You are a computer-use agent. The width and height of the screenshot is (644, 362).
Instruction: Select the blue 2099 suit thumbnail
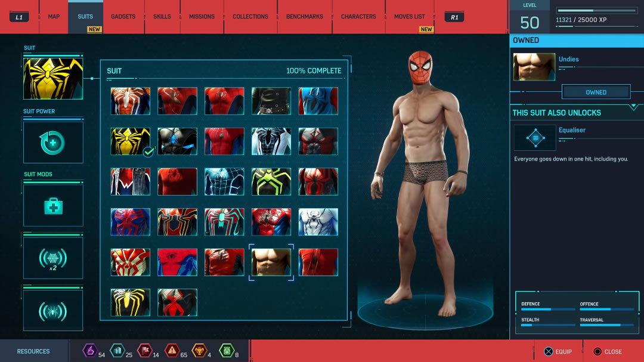(130, 222)
